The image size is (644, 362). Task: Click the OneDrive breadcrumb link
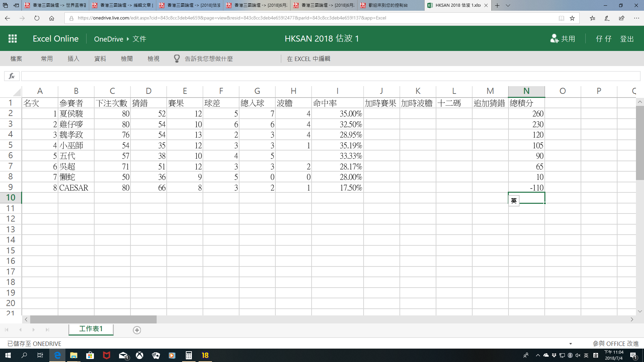(109, 39)
